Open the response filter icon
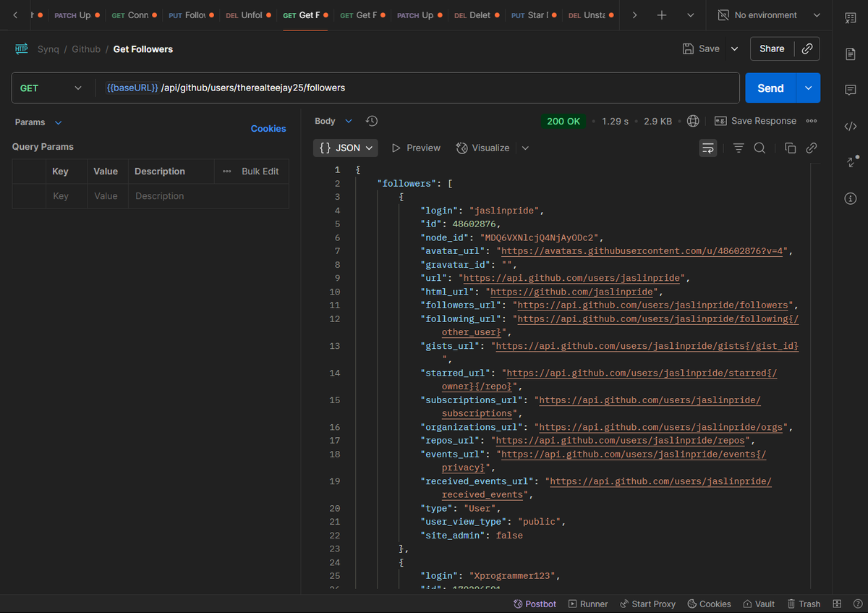Viewport: 868px width, 613px height. [739, 148]
